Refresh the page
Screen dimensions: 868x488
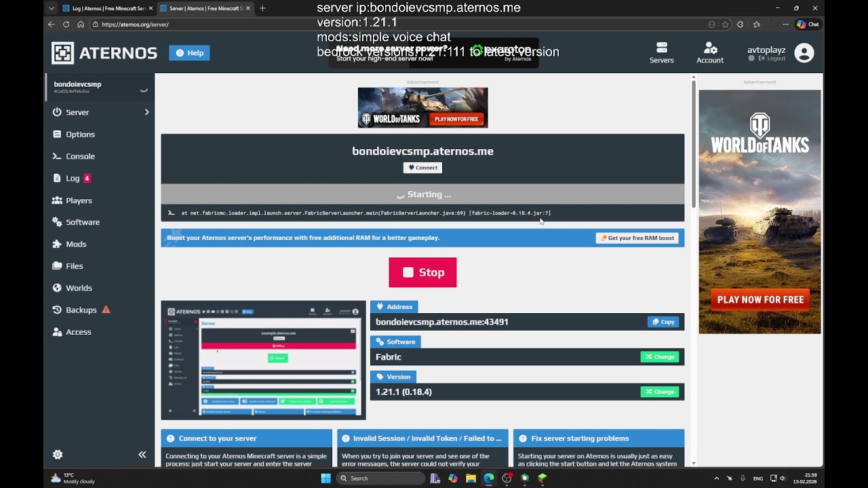click(66, 24)
